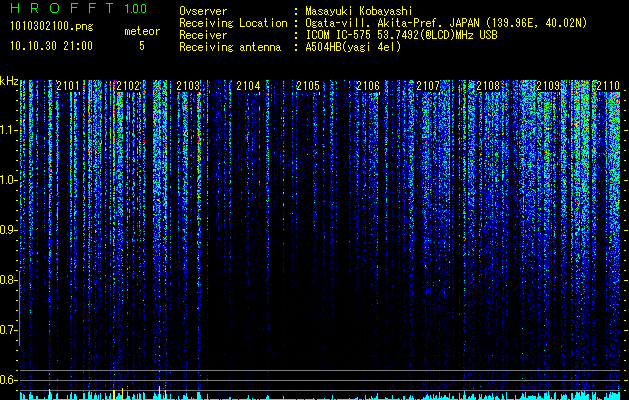This screenshot has height=400, width=629.
Task: Click the 2102 time marker
Action: 128,86
